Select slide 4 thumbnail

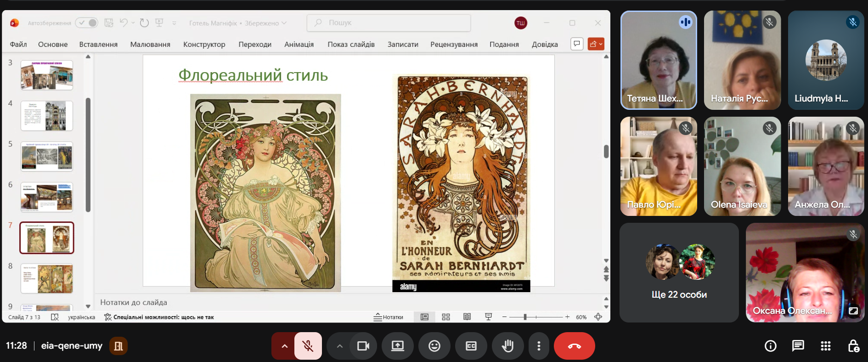click(47, 116)
